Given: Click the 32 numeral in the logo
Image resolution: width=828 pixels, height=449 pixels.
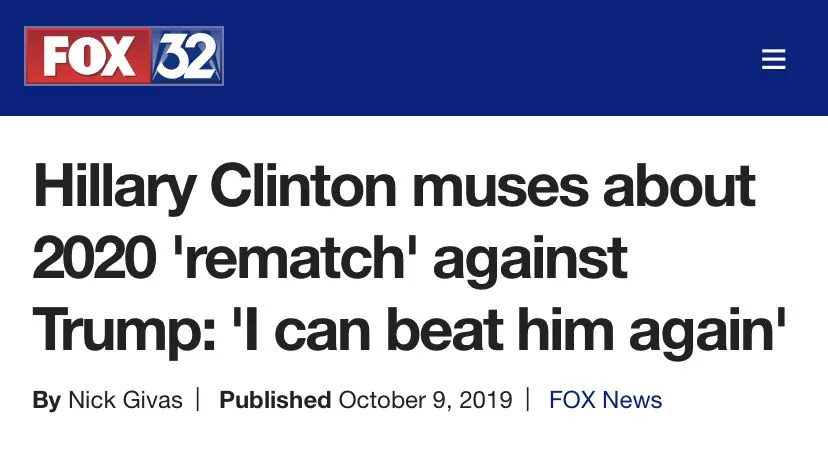Looking at the screenshot, I should [x=184, y=56].
